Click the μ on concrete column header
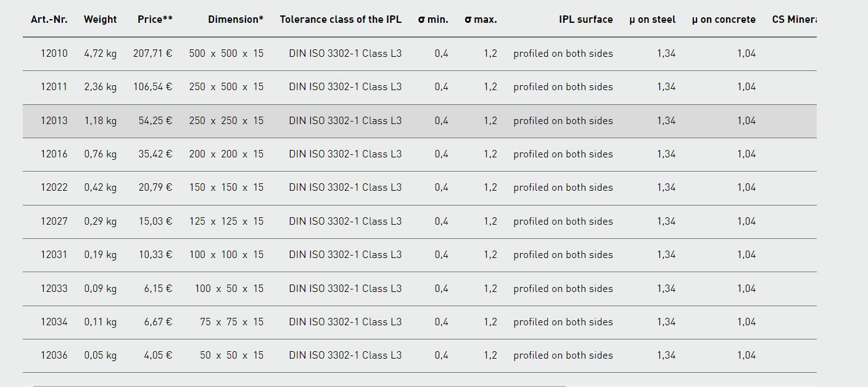868x387 pixels. 724,20
